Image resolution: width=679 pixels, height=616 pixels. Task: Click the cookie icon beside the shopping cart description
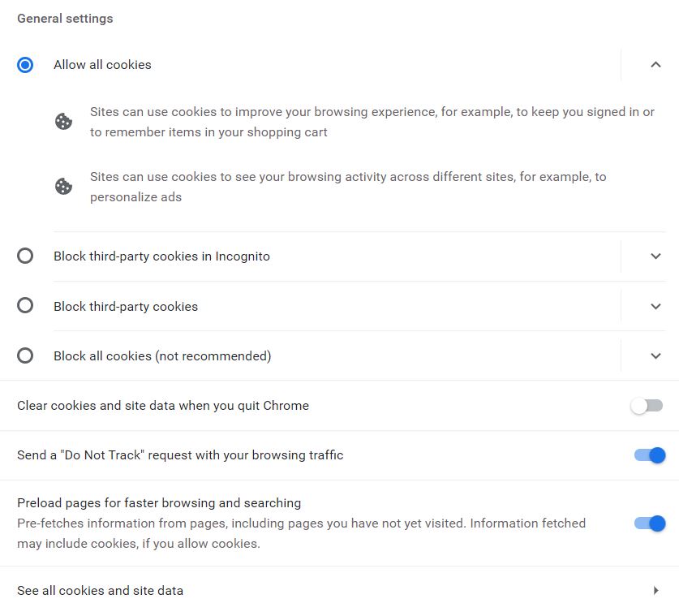pyautogui.click(x=63, y=122)
